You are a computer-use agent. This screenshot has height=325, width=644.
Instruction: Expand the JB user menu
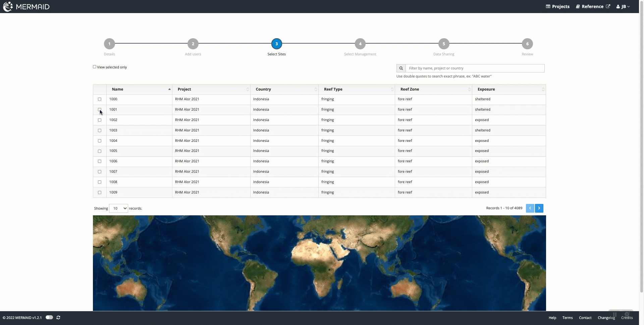click(623, 7)
